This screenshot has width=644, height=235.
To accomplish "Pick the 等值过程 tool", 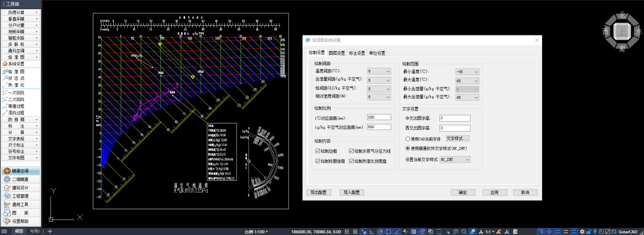I will pos(20,106).
